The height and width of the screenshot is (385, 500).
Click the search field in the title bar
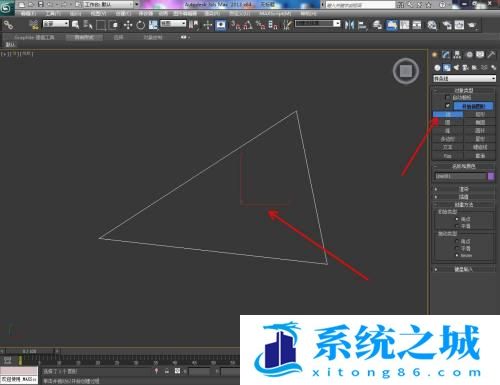pyautogui.click(x=360, y=5)
